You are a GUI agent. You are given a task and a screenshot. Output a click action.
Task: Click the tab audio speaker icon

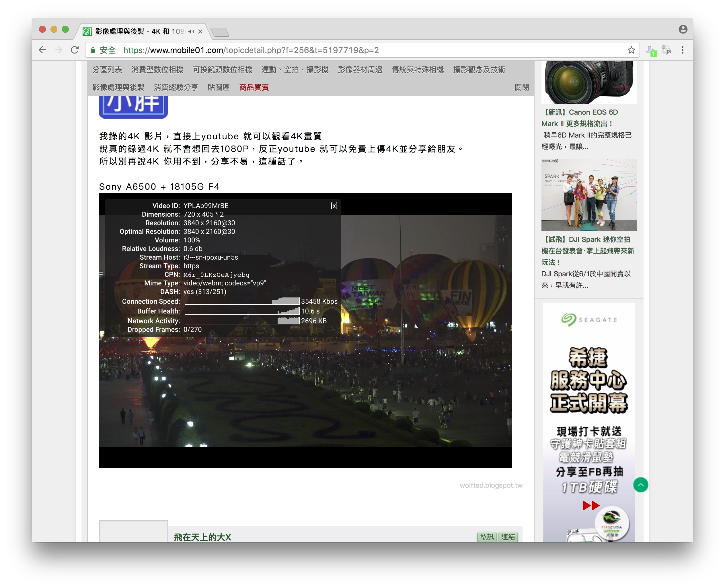[191, 32]
